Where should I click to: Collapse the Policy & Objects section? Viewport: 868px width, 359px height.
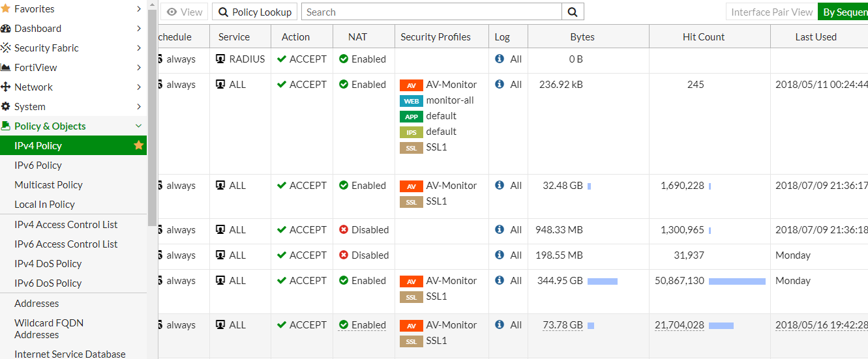138,126
